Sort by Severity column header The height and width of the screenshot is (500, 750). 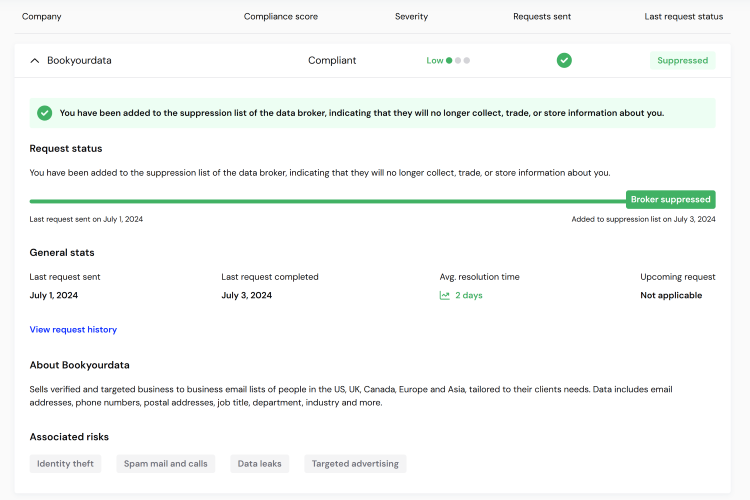(411, 16)
